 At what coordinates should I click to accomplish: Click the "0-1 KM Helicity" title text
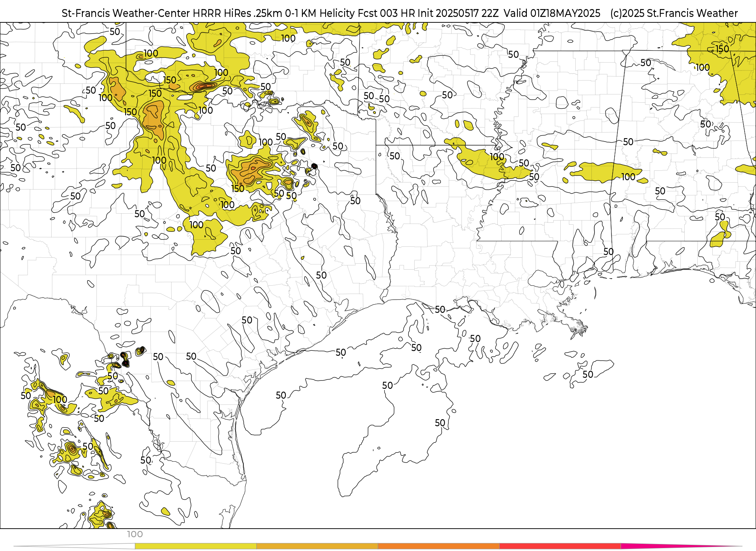pyautogui.click(x=320, y=13)
